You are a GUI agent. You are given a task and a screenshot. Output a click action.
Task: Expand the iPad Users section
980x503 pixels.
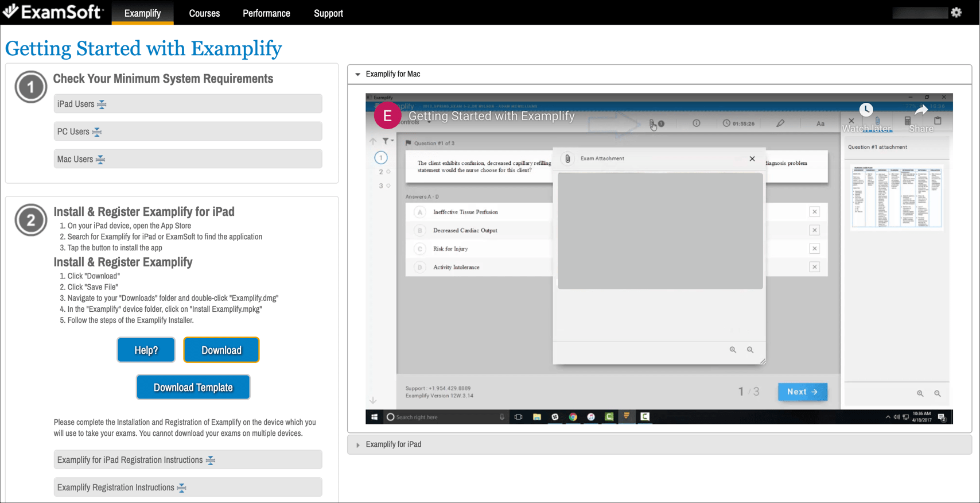coord(188,104)
